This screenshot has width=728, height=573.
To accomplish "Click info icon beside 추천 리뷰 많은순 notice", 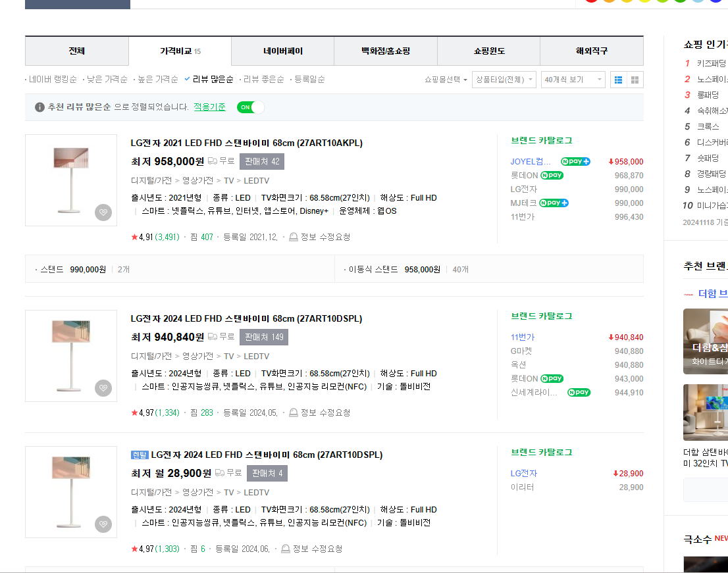I will coord(40,107).
